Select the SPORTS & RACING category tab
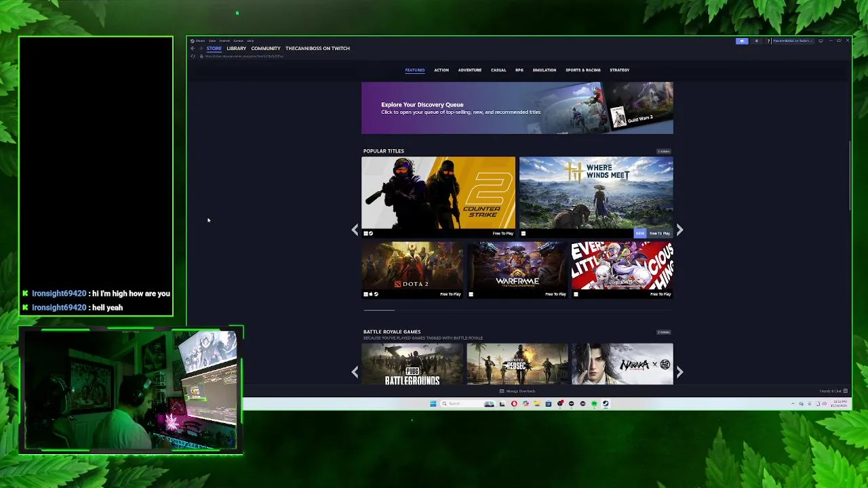Screen dimensions: 868x488 583,70
